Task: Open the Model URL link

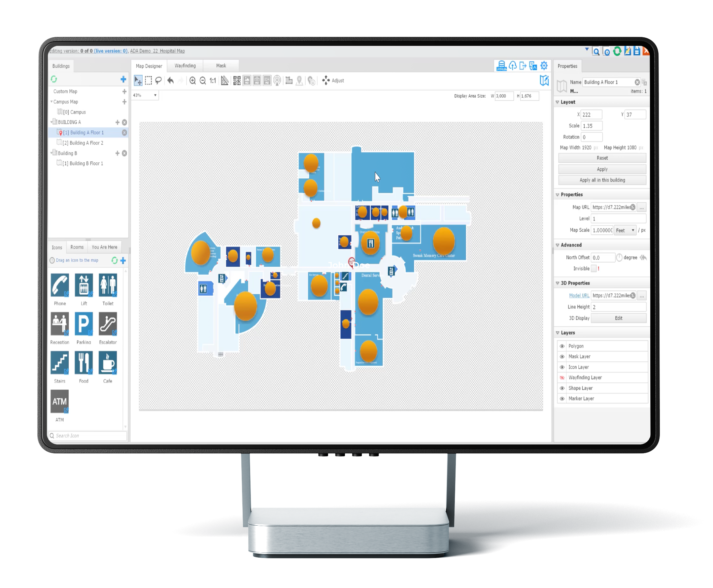Action: tap(579, 296)
